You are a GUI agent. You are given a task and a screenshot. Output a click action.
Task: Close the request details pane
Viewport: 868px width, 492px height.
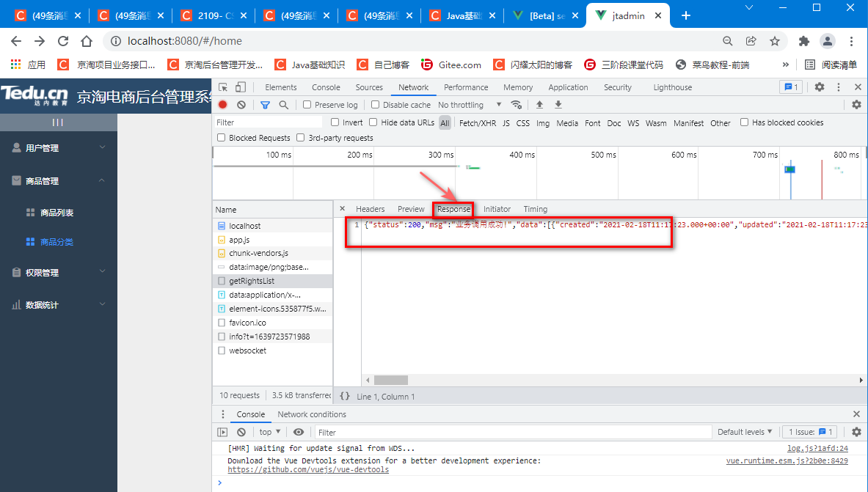tap(342, 209)
